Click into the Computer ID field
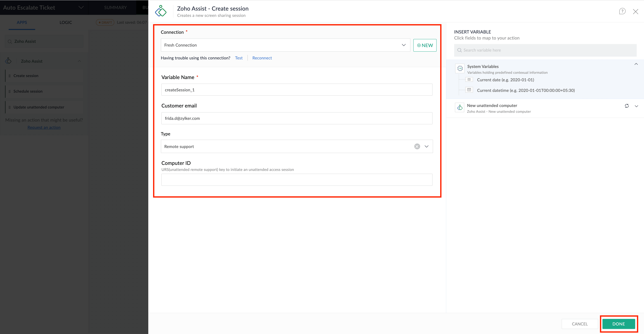The image size is (644, 334). coord(296,180)
